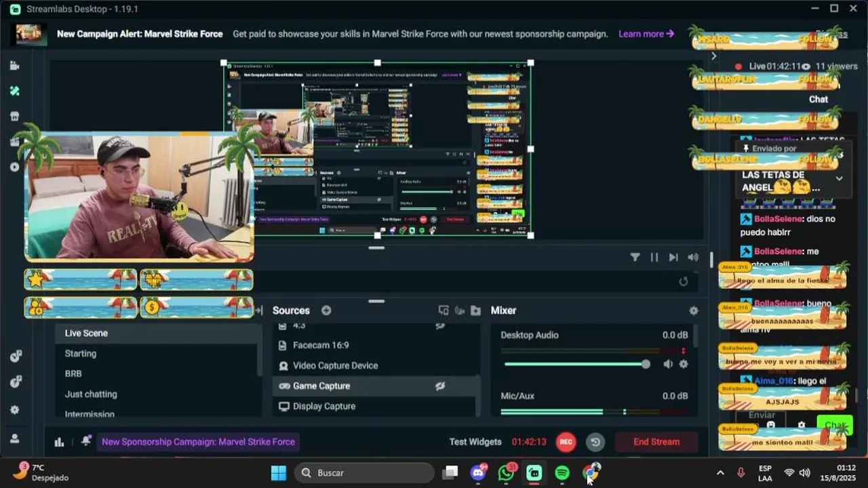
Task: Click the Windows taskbar Buscar search box
Action: [364, 472]
